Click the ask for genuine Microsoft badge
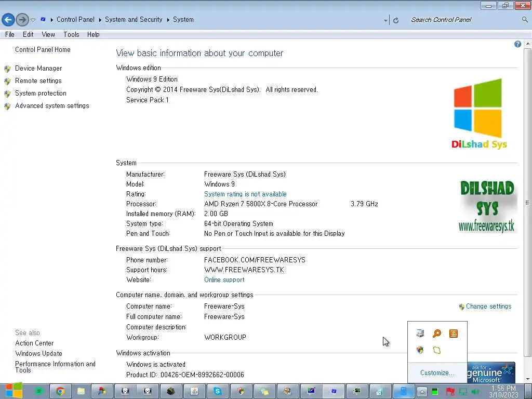 coord(491,373)
